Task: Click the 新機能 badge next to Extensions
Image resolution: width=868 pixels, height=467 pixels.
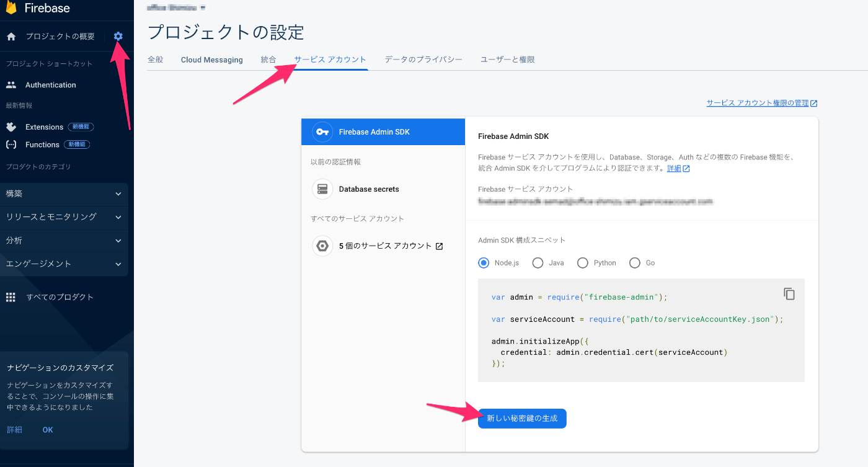Action: pyautogui.click(x=81, y=127)
